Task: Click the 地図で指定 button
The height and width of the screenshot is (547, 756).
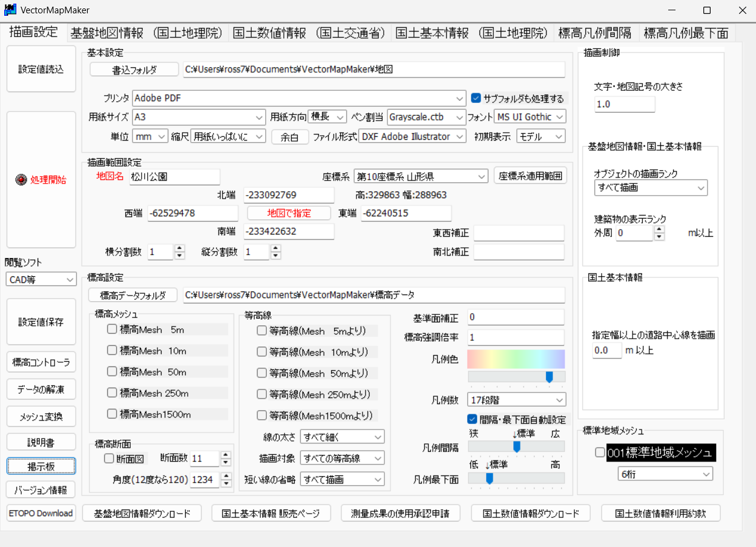Action: tap(289, 213)
